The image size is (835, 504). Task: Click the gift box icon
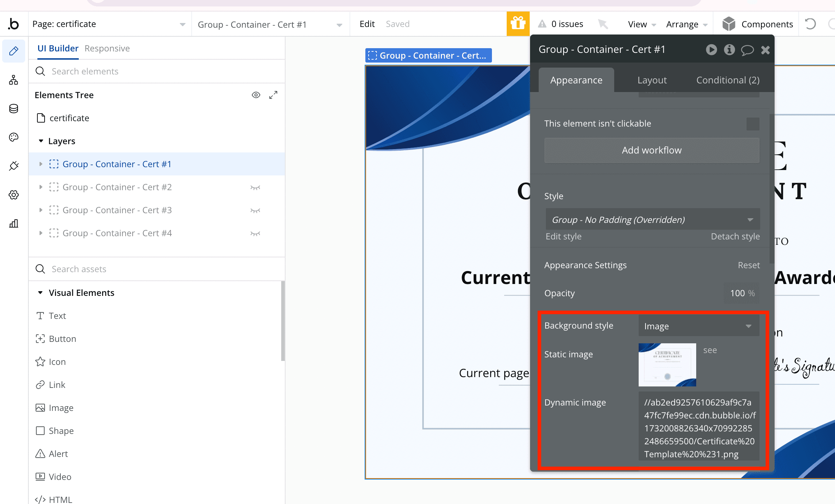518,24
